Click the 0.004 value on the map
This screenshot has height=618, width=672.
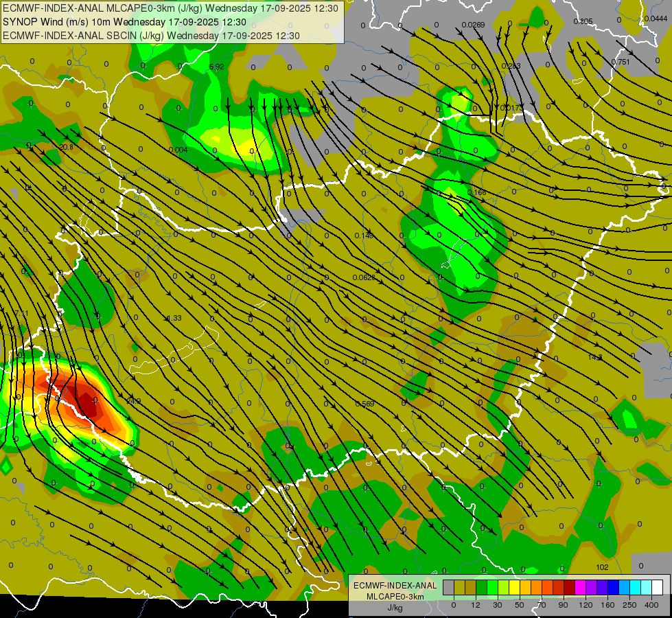[x=178, y=150]
